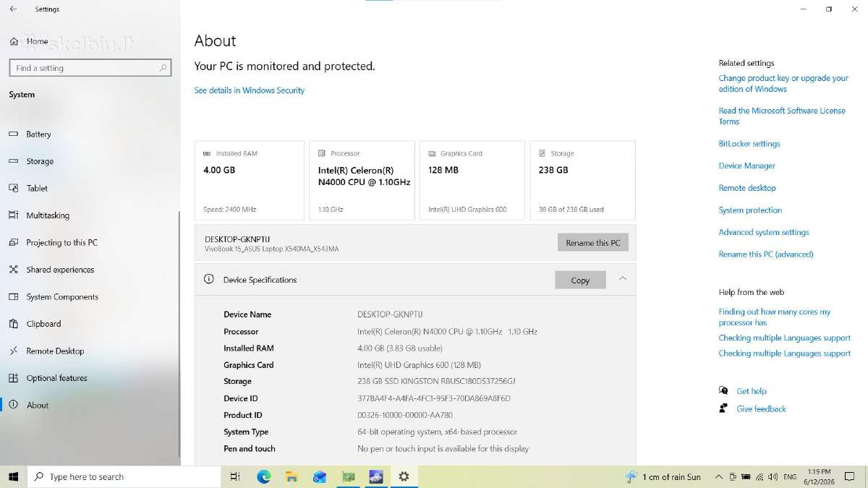Open the Outlook taskbar icon
Viewport: 868px width, 488px height.
click(320, 476)
